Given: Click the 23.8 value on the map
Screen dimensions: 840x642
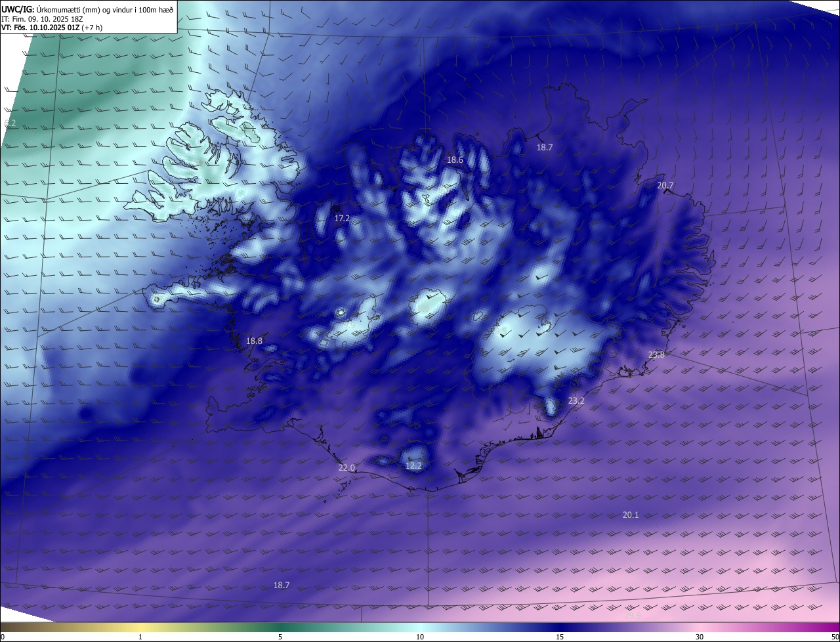Looking at the screenshot, I should pyautogui.click(x=656, y=355).
